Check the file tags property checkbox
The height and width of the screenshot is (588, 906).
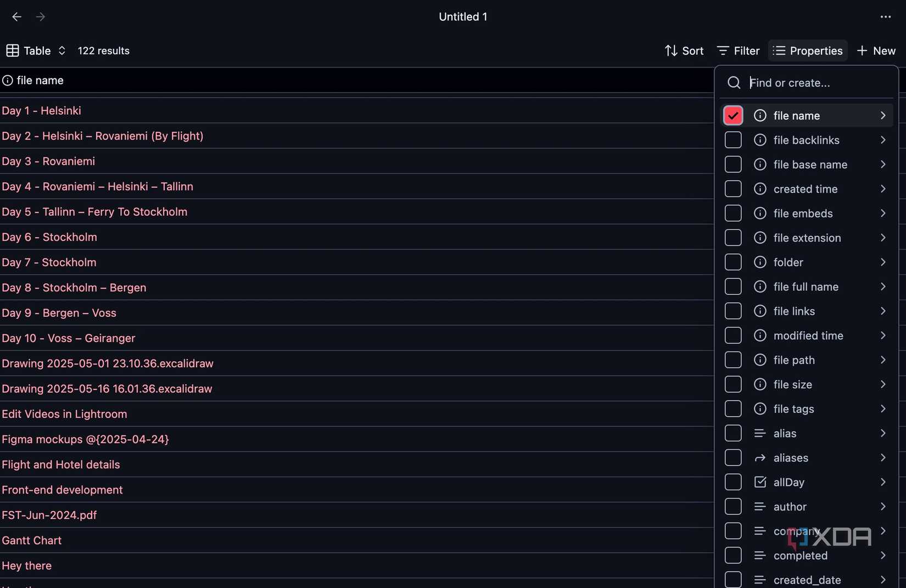[733, 409]
